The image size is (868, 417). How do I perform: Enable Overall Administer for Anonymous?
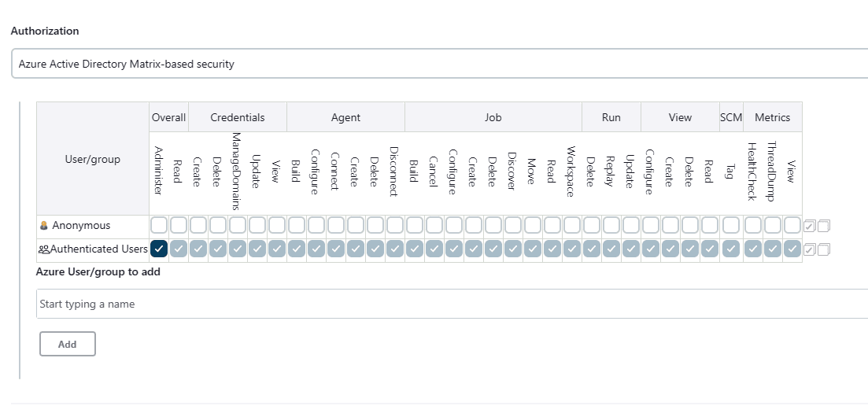(x=159, y=225)
